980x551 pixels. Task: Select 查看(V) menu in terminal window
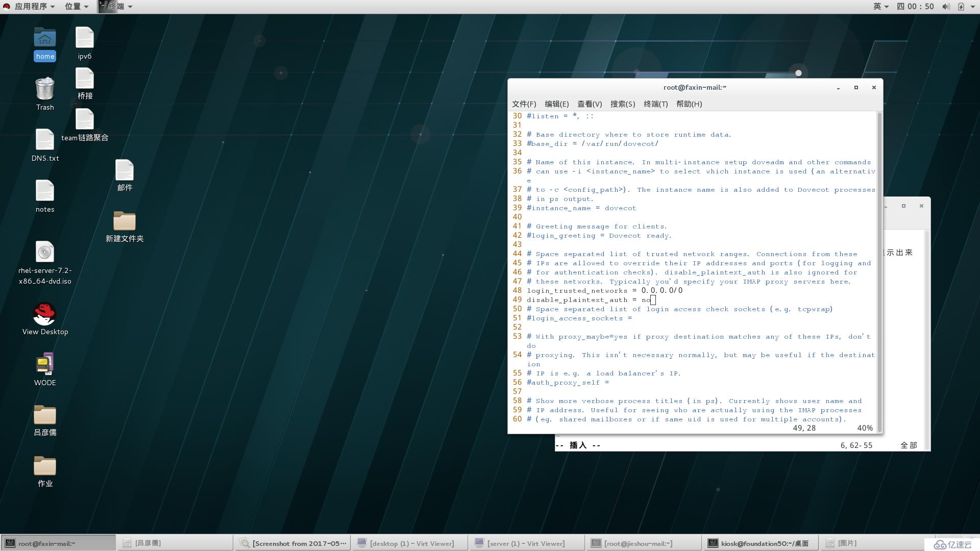(x=587, y=104)
